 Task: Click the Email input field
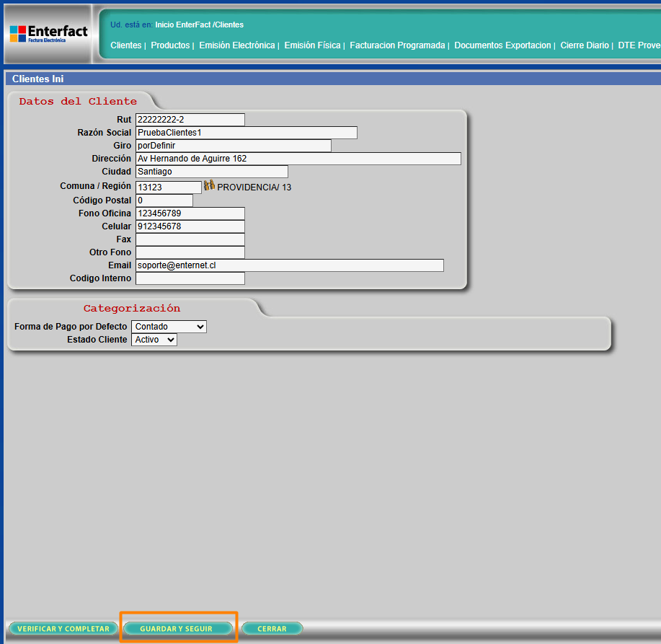(289, 265)
